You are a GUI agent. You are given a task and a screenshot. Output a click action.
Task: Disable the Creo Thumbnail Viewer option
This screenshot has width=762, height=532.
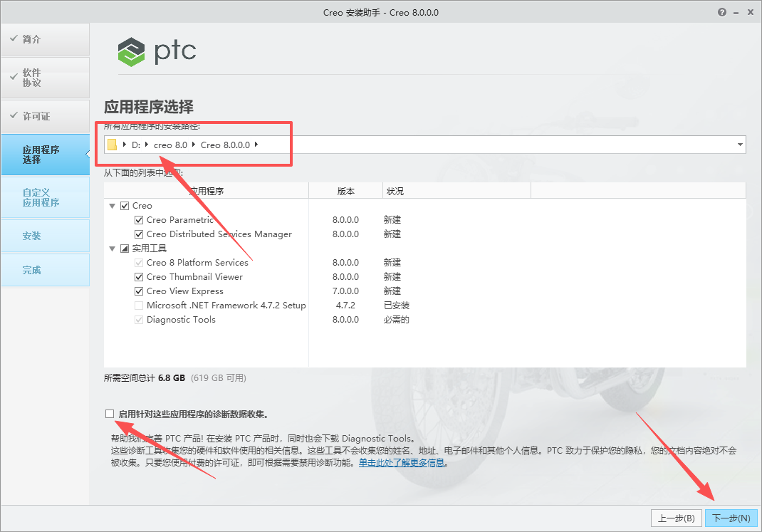point(139,276)
